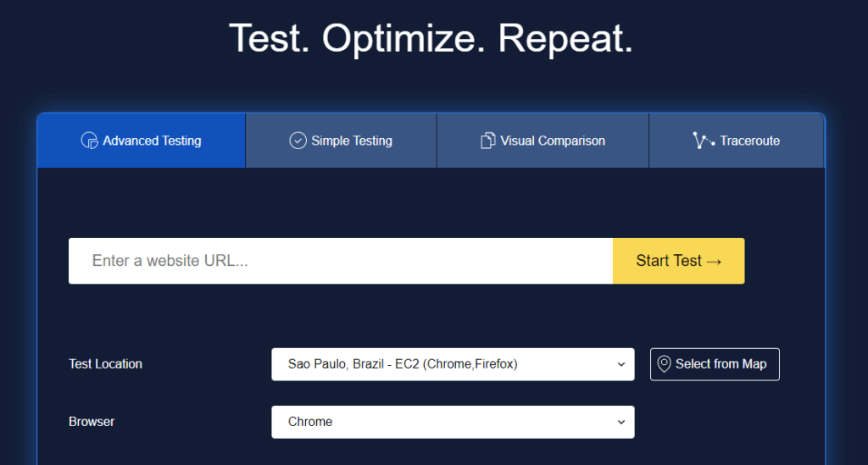Select the Traceroute tab
This screenshot has height=465, width=868.
[x=737, y=141]
